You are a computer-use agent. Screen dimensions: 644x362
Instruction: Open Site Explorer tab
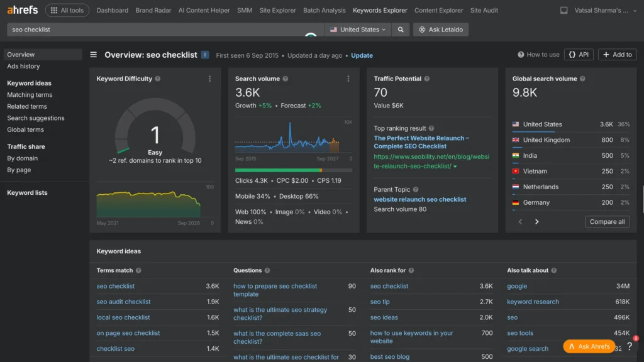tap(277, 10)
